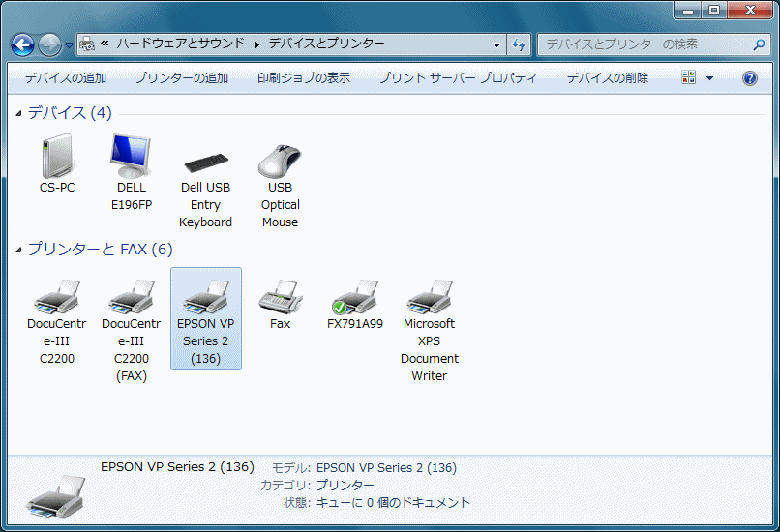Click デバイスの削除 in the toolbar
The image size is (780, 532).
608,78
